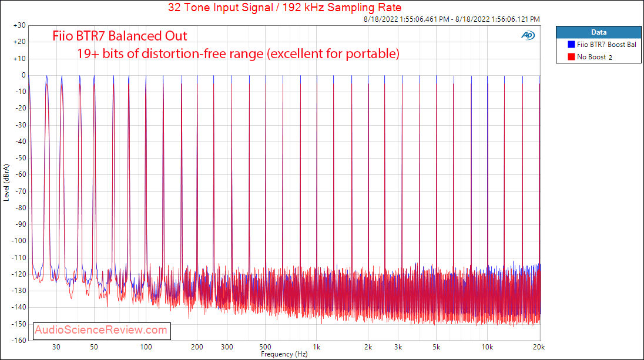Click the -140 level axis label
The height and width of the screenshot is (360, 644).
click(19, 307)
